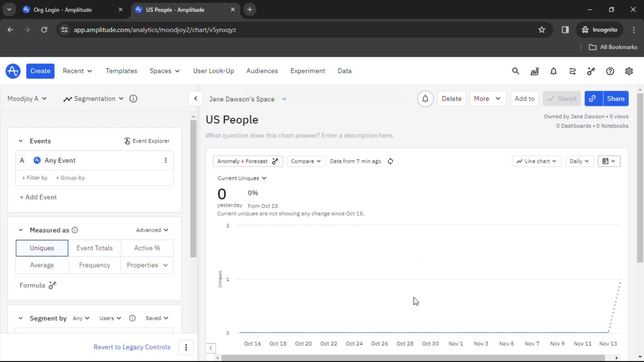Open the Properties measurement dropdown
The width and height of the screenshot is (644, 362).
147,265
